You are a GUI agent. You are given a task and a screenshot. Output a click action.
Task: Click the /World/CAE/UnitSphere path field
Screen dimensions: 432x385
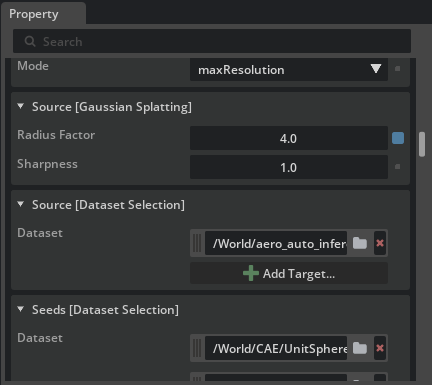tap(276, 348)
